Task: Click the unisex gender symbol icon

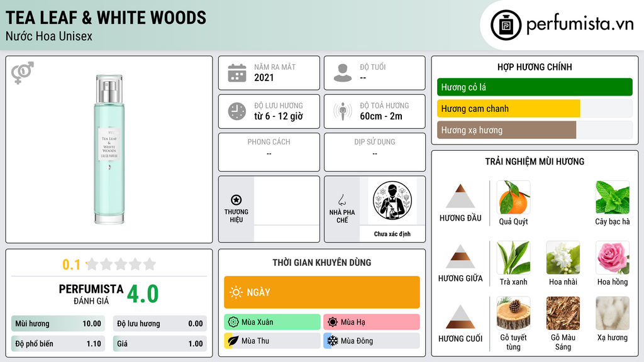Action: point(23,73)
